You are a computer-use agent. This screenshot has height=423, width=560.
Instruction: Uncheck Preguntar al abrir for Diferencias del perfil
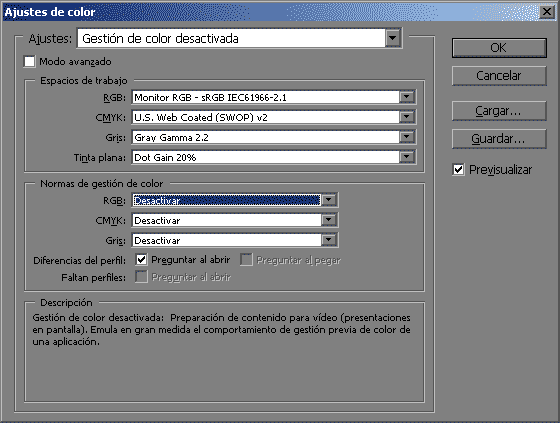click(x=141, y=260)
